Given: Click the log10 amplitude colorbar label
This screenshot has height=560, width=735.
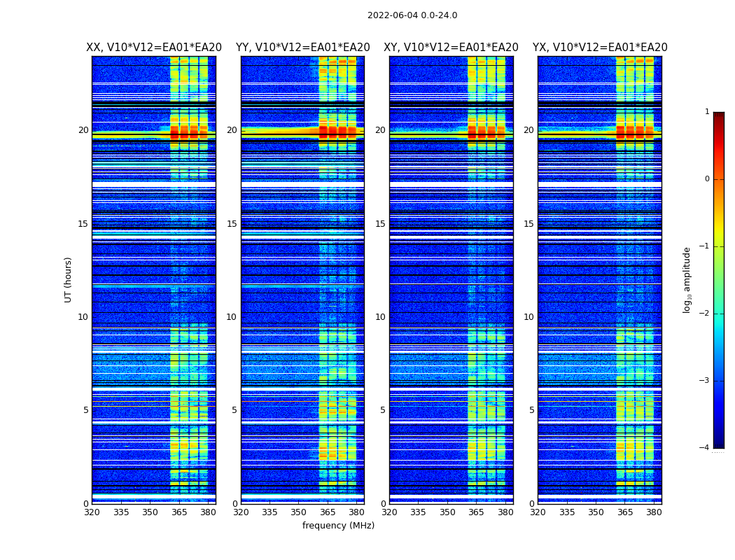Looking at the screenshot, I should coord(687,279).
